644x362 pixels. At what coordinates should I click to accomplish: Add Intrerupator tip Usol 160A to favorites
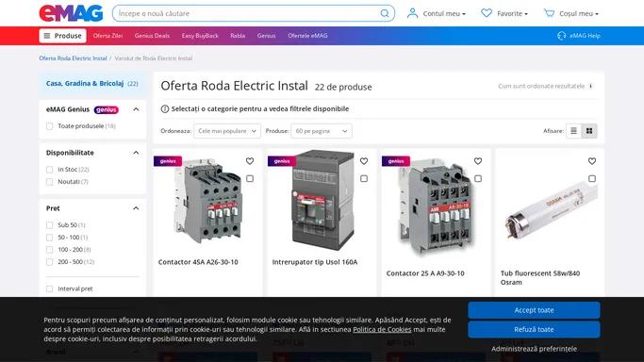click(364, 161)
